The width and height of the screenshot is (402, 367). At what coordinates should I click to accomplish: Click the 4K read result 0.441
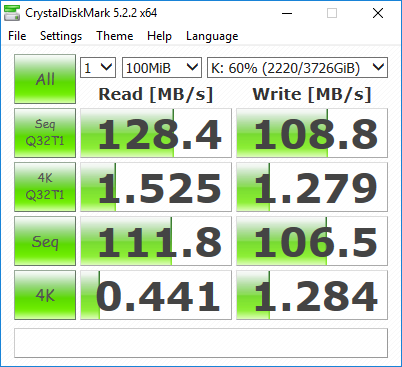click(x=156, y=295)
